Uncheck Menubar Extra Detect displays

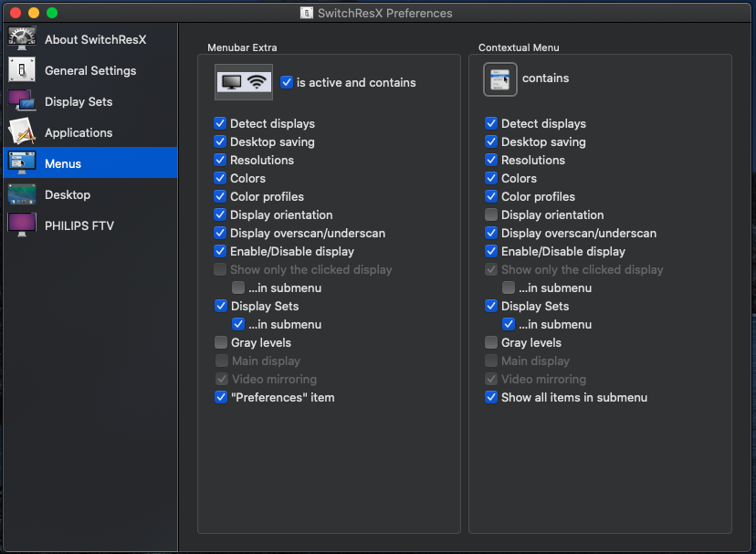click(220, 123)
